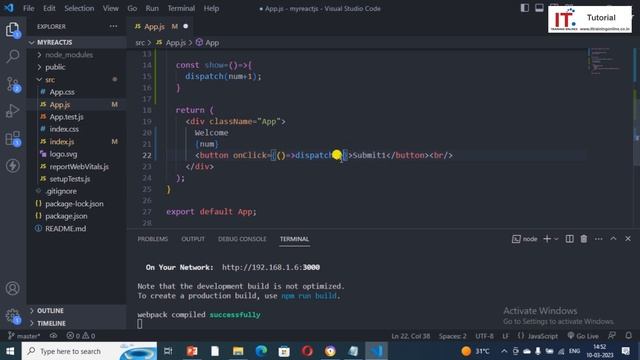The width and height of the screenshot is (640, 360).
Task: Open App.test.js in the explorer
Action: point(77,117)
